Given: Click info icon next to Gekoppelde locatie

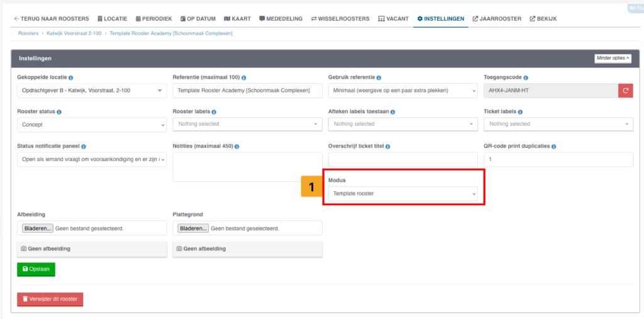Looking at the screenshot, I should [x=70, y=77].
